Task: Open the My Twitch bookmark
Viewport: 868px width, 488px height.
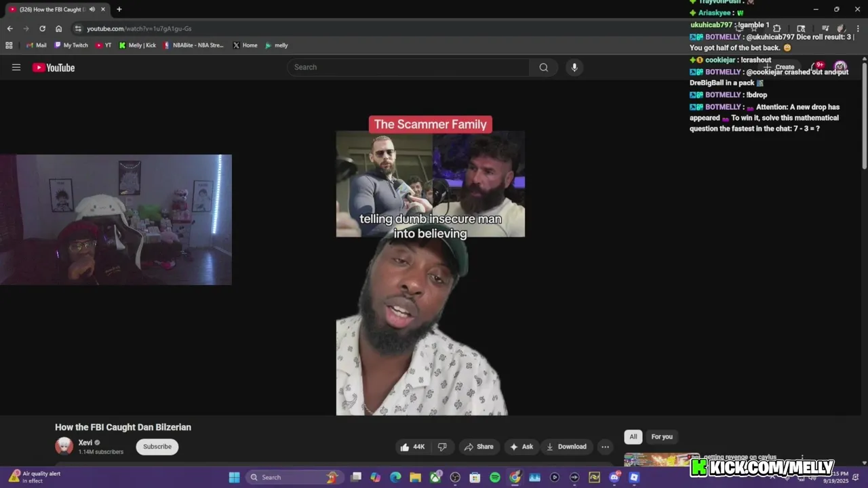Action: coord(71,45)
